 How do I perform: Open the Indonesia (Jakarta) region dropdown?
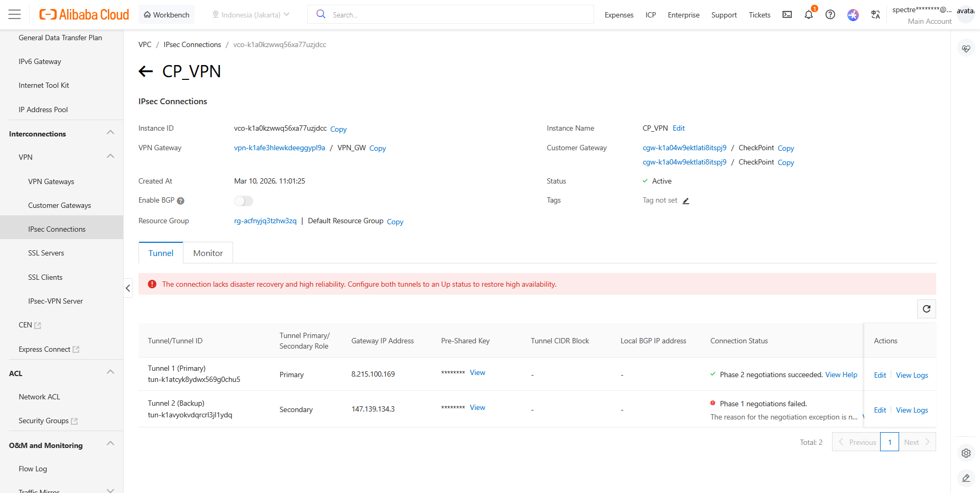pos(251,15)
